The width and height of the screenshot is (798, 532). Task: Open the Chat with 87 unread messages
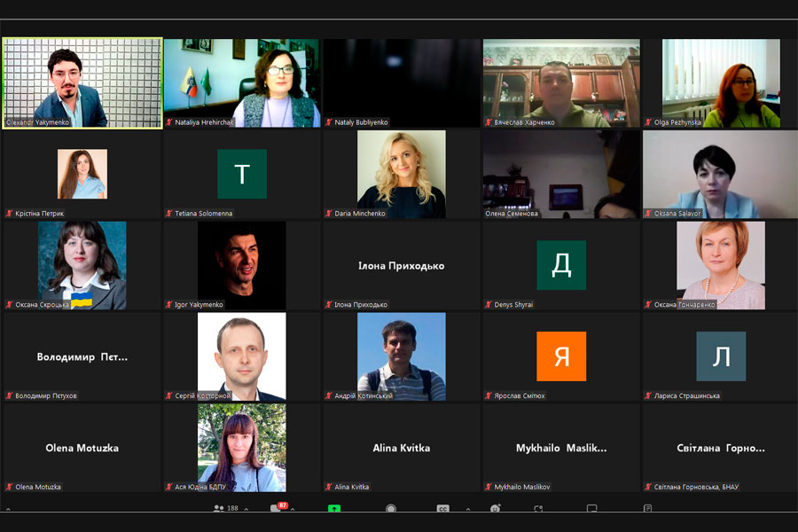279,507
